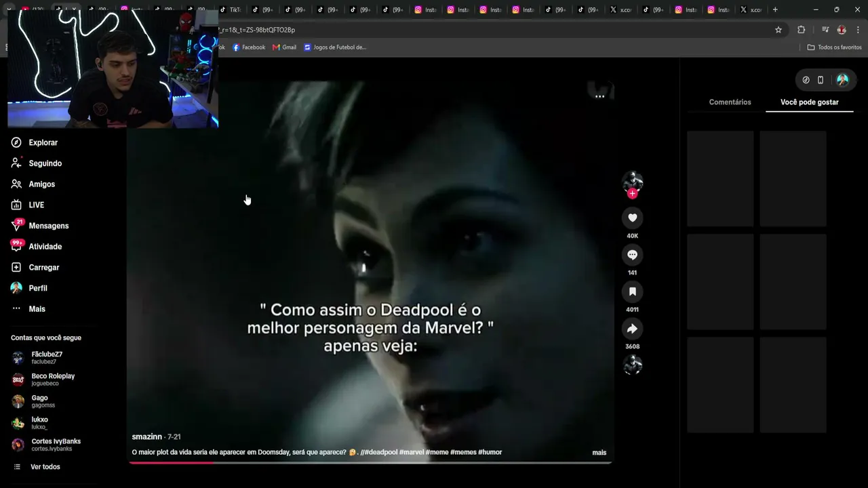This screenshot has height=488, width=868.
Task: Share the video with the arrow icon
Action: point(632,329)
